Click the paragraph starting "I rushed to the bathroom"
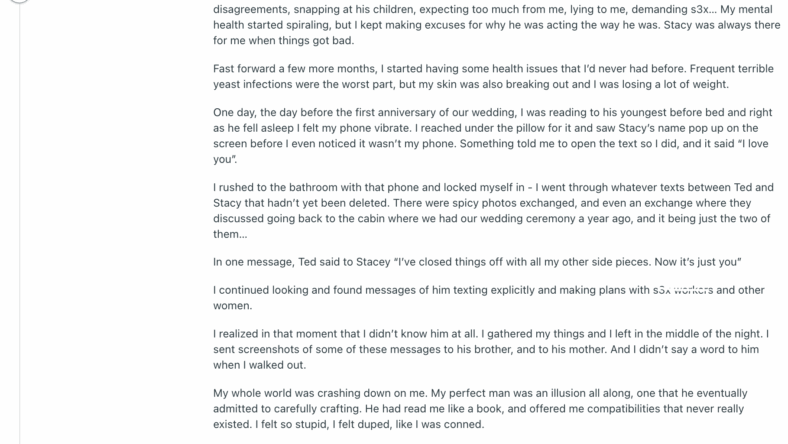Viewport: 788px width, 444px height. coord(493,211)
